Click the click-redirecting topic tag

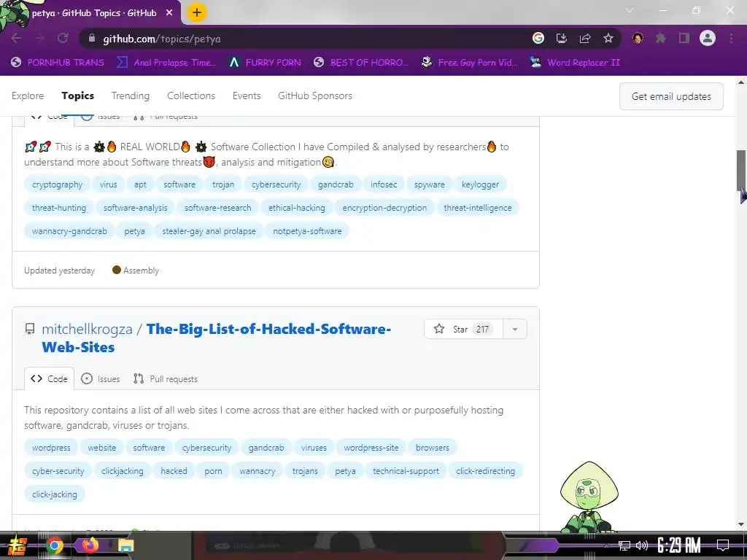tap(485, 472)
